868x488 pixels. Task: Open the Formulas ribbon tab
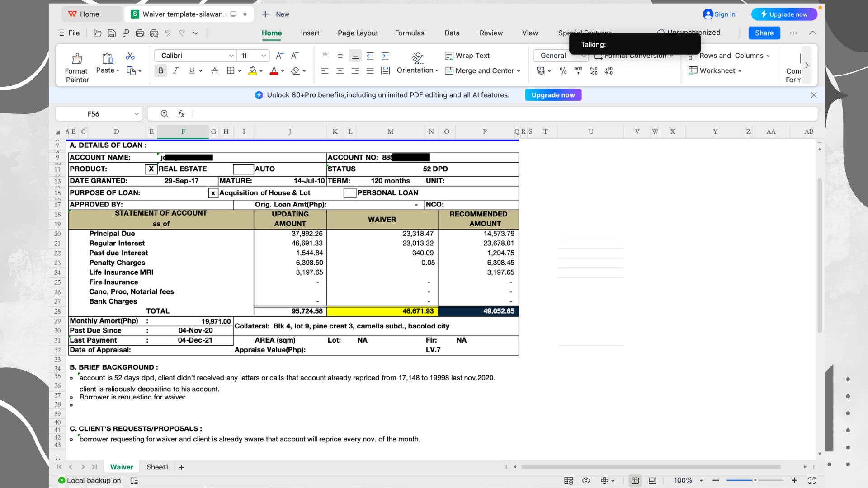pyautogui.click(x=409, y=33)
